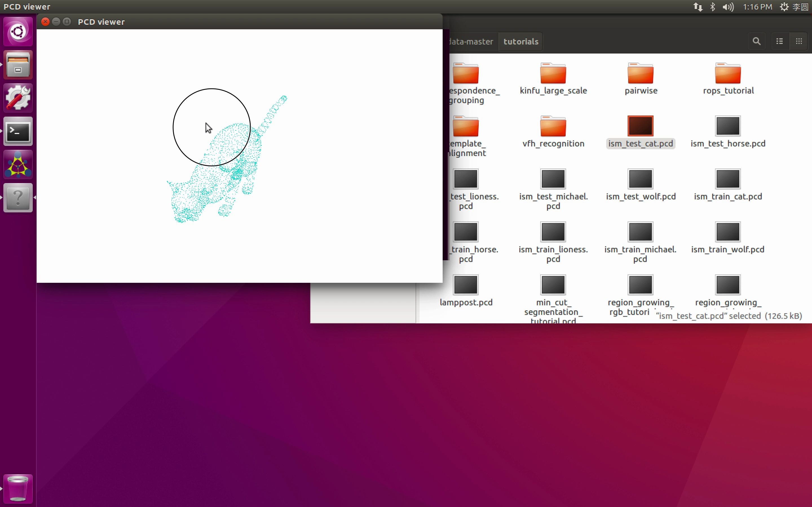
Task: Click the search icon in Files toolbar
Action: click(756, 41)
